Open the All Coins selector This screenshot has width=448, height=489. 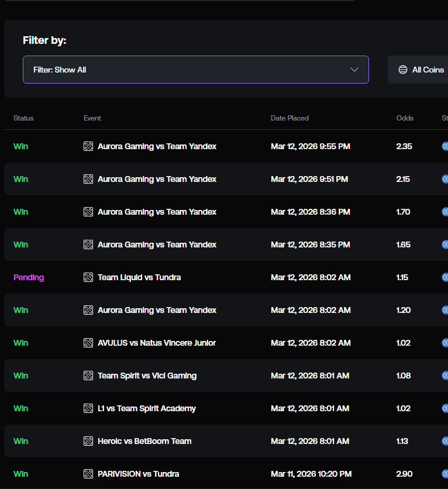[418, 70]
